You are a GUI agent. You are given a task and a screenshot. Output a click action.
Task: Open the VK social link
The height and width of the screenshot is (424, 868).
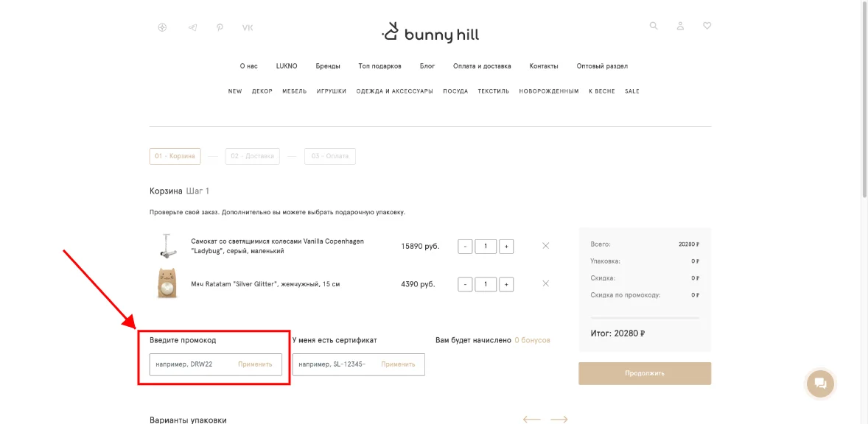[247, 26]
